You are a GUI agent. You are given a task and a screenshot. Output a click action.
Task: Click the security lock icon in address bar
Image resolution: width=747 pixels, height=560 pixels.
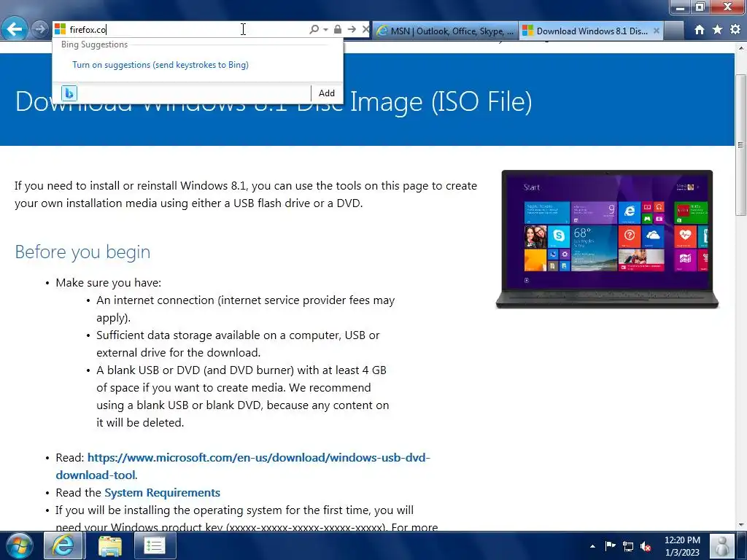pyautogui.click(x=337, y=29)
